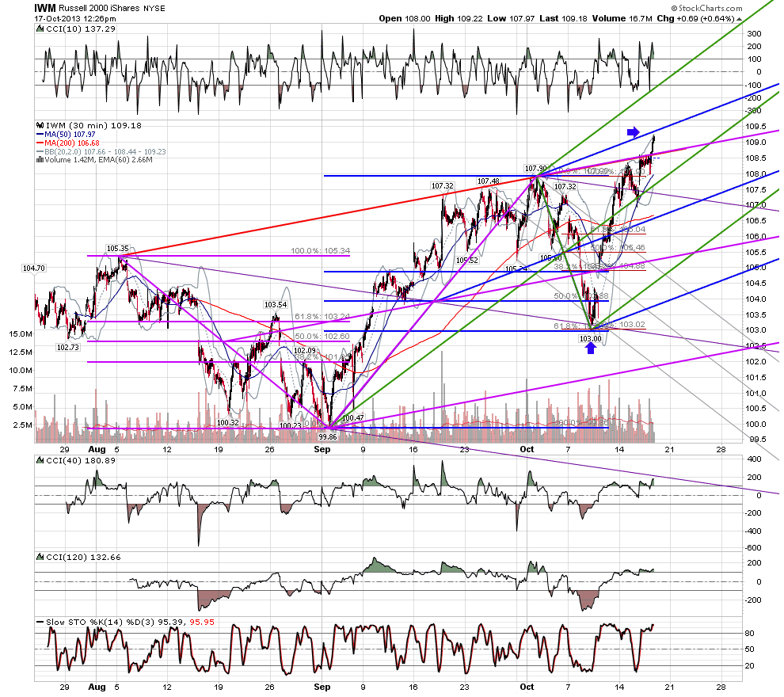Image resolution: width=784 pixels, height=697 pixels.
Task: Click the blue MA(50) legend swatch
Action: click(x=40, y=135)
